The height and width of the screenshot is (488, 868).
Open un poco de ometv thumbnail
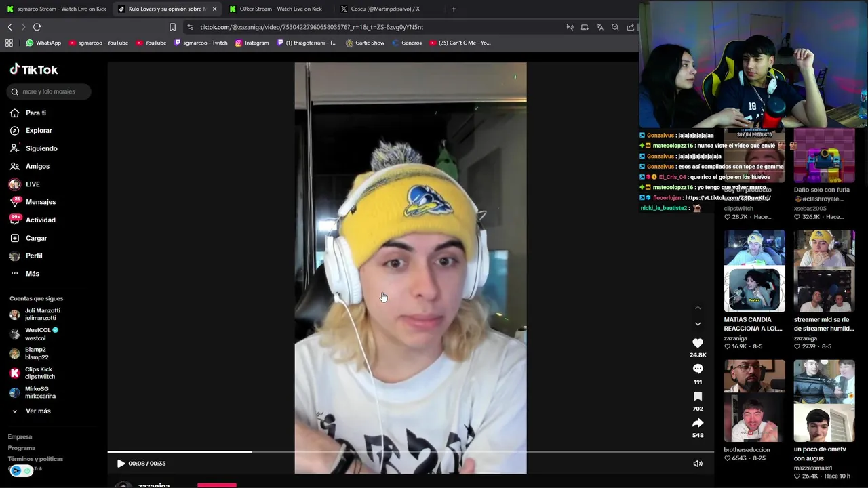coord(824,401)
